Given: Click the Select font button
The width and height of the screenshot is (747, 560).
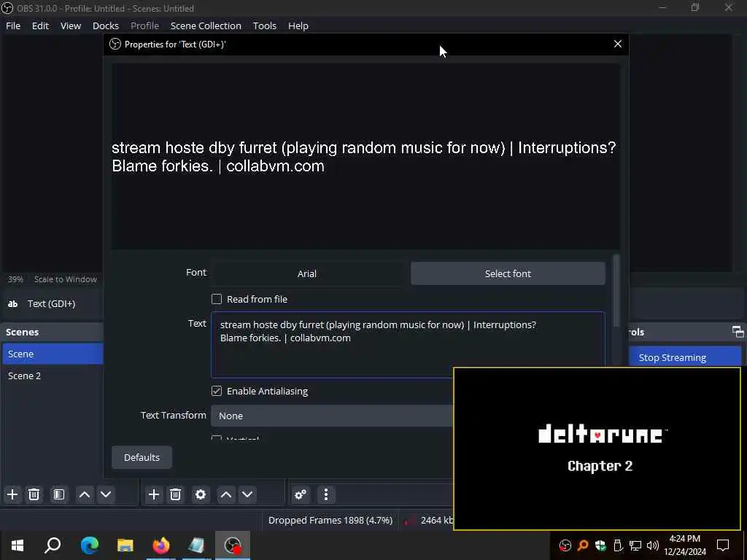Looking at the screenshot, I should pyautogui.click(x=508, y=273).
